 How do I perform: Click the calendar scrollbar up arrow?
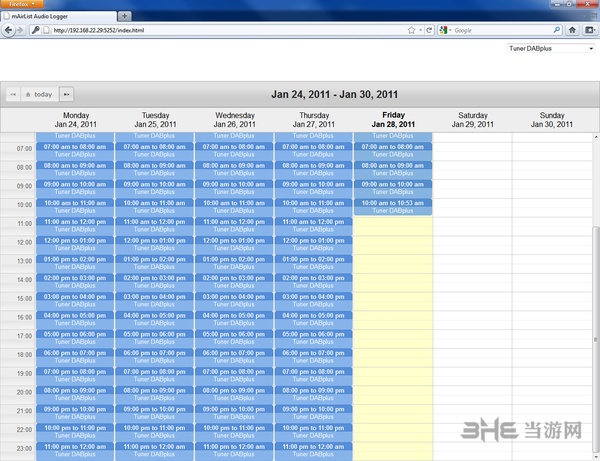596,137
